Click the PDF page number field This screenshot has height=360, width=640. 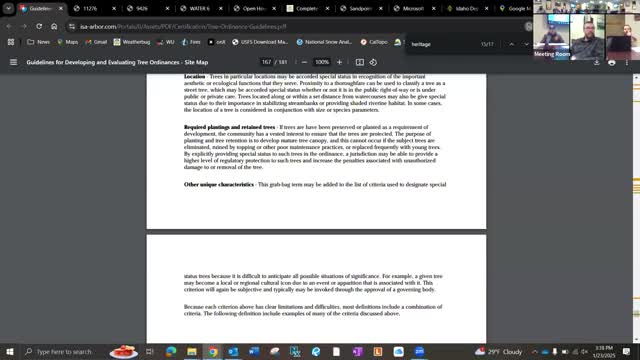[x=266, y=62]
